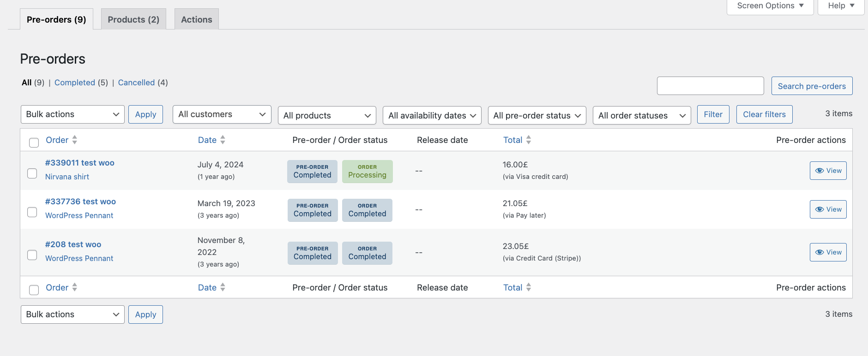Viewport: 868px width, 356px height.
Task: Open the All pre-order status dropdown
Action: [537, 115]
